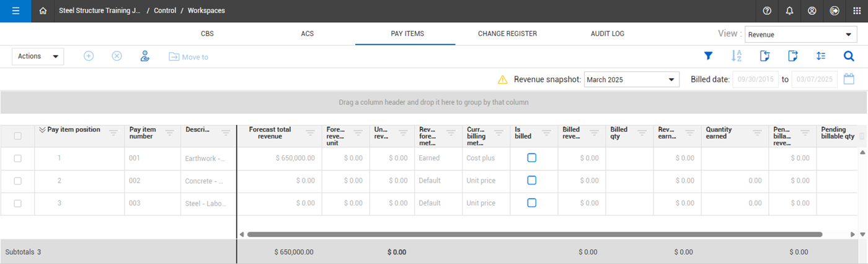This screenshot has width=868, height=264.
Task: Click the A-Z sort icon
Action: (737, 56)
